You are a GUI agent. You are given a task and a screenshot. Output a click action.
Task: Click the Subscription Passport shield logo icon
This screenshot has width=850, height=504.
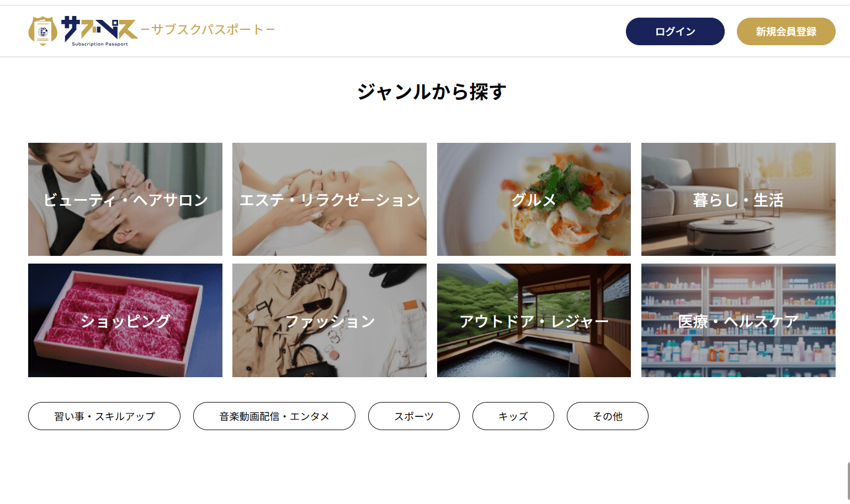[x=43, y=31]
